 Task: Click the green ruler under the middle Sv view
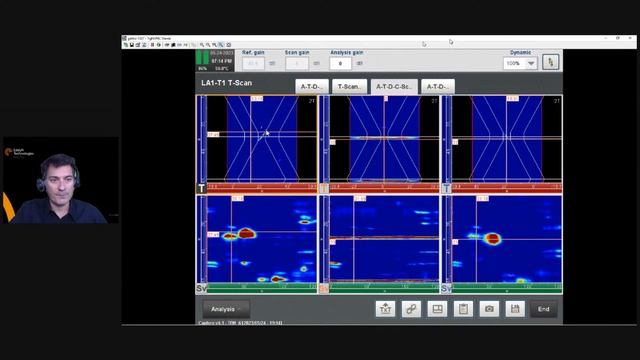pyautogui.click(x=384, y=288)
